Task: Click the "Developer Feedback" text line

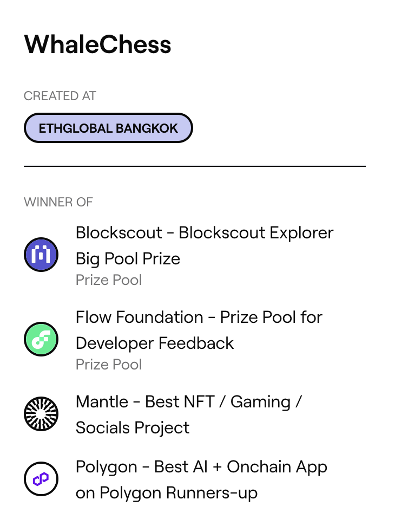Action: pos(155,343)
